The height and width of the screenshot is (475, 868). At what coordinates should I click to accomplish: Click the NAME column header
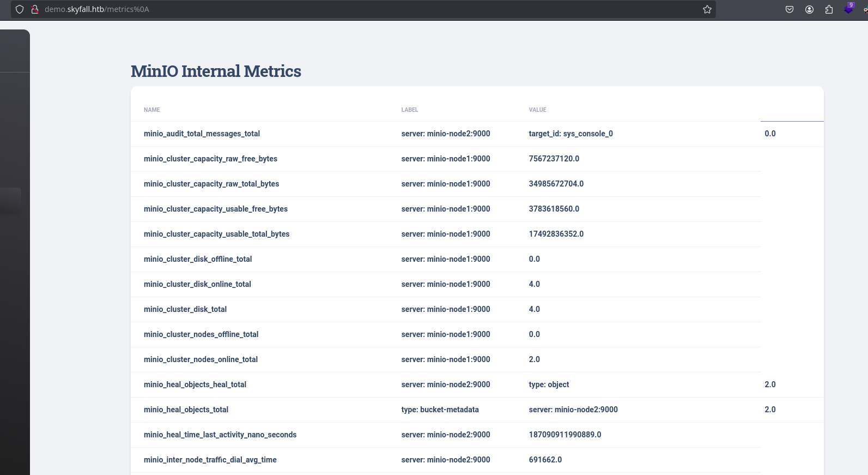151,110
